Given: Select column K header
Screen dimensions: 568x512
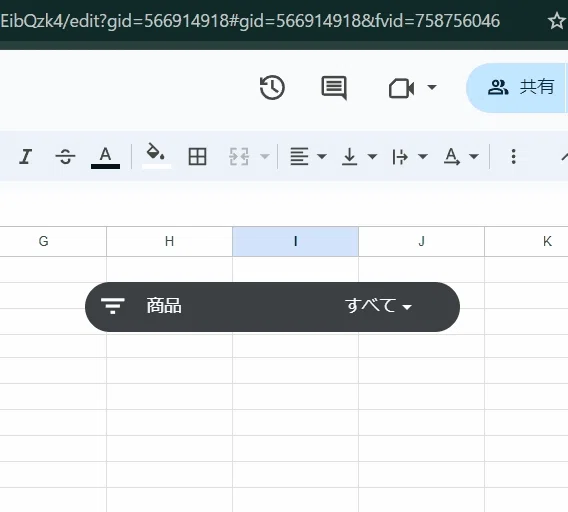Looking at the screenshot, I should 527,241.
